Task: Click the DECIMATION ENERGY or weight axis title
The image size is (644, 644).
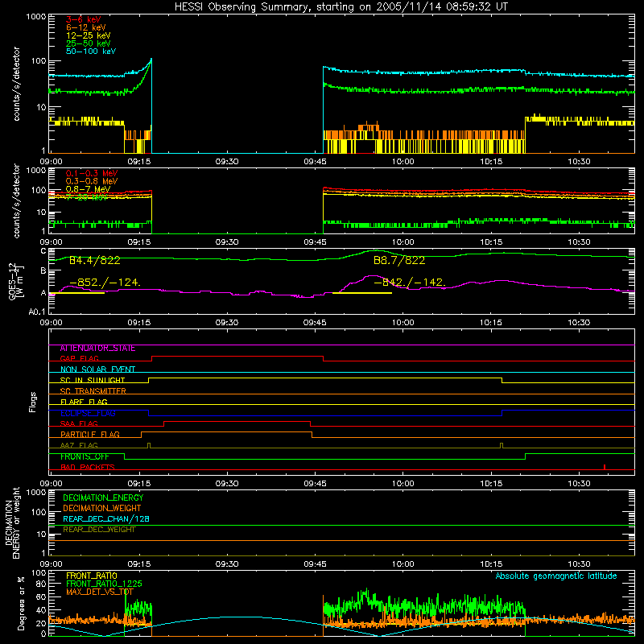Action: pos(12,522)
